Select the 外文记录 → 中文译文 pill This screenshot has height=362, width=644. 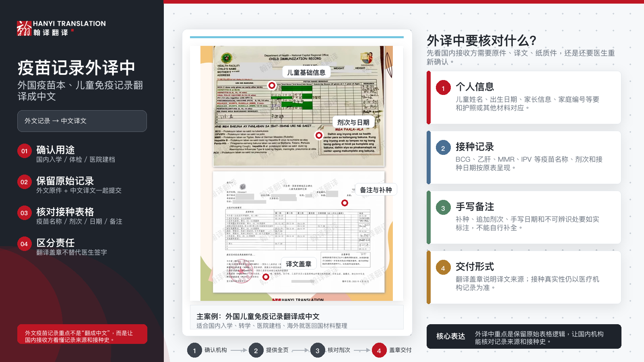pyautogui.click(x=82, y=121)
